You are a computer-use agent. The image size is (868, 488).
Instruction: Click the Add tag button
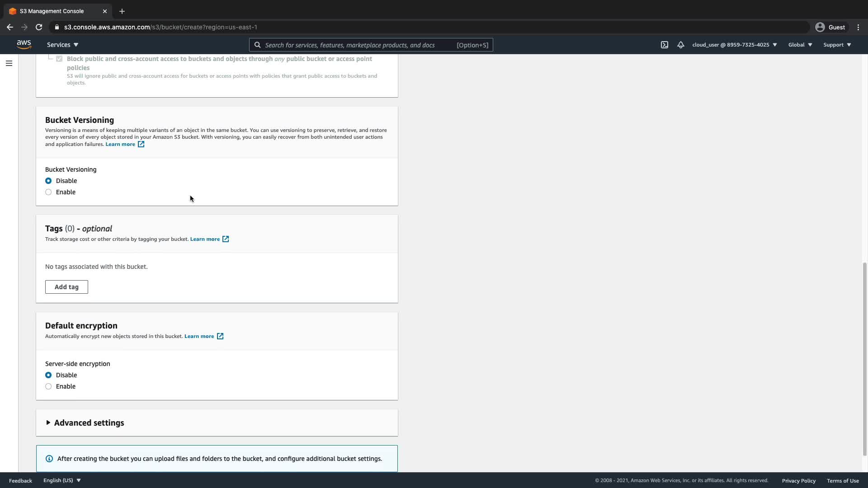point(66,287)
